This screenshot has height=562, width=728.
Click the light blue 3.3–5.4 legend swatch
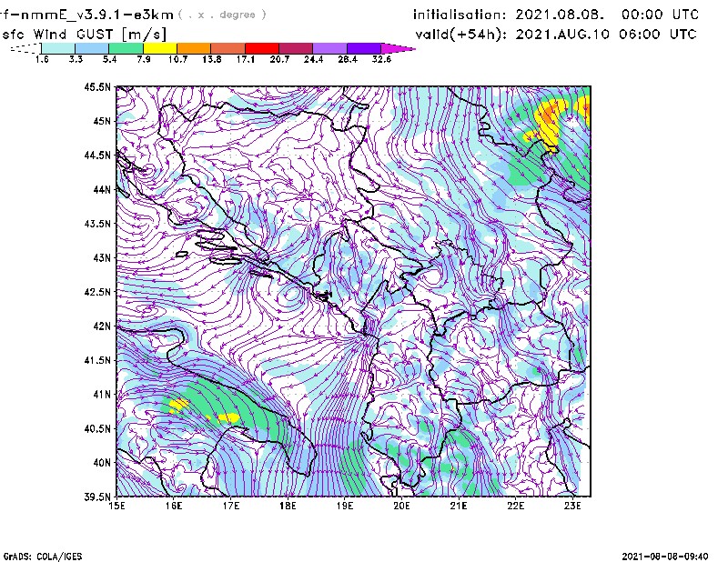(x=92, y=48)
